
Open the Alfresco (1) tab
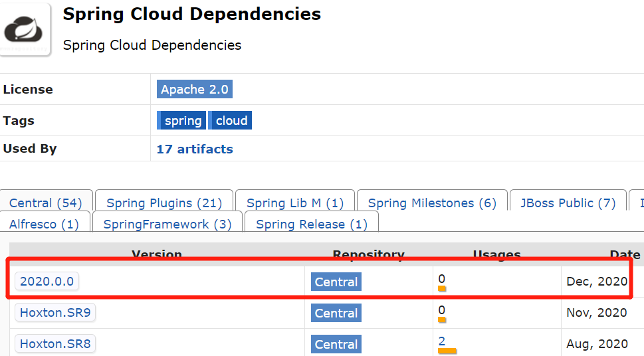pyautogui.click(x=44, y=224)
